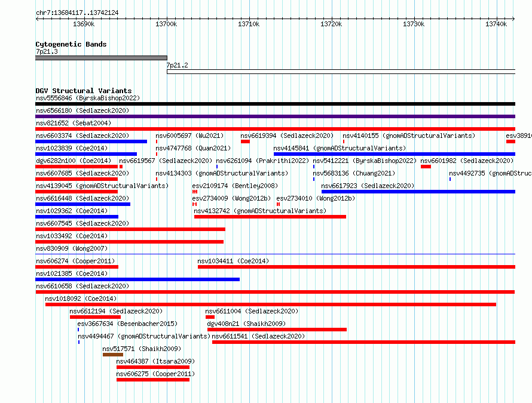Click the red bar under nsv6611541
The height and width of the screenshot is (403, 532).
click(x=363, y=342)
